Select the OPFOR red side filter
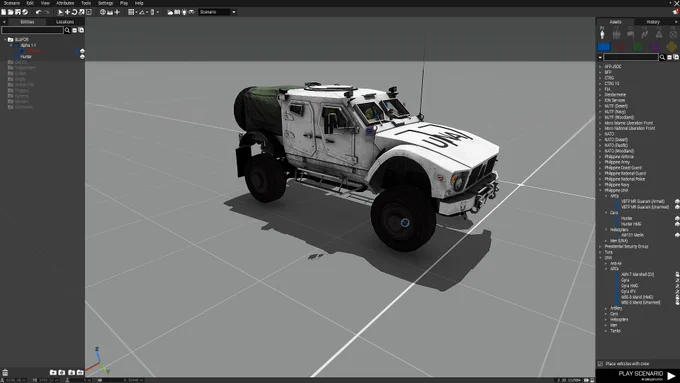This screenshot has width=680, height=383. 621,46
